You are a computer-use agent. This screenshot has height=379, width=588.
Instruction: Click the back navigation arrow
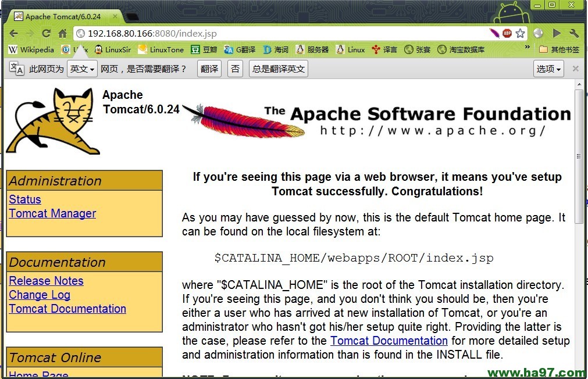pos(13,33)
